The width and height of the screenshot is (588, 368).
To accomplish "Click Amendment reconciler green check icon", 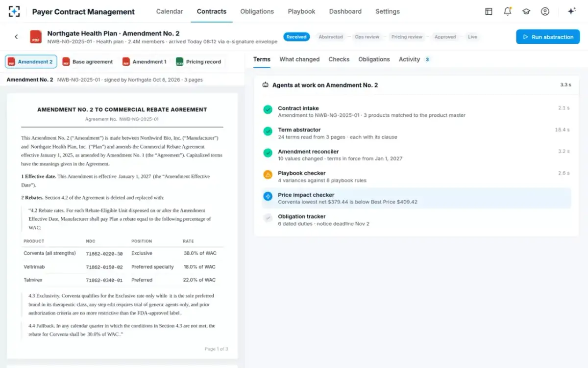I will (268, 153).
